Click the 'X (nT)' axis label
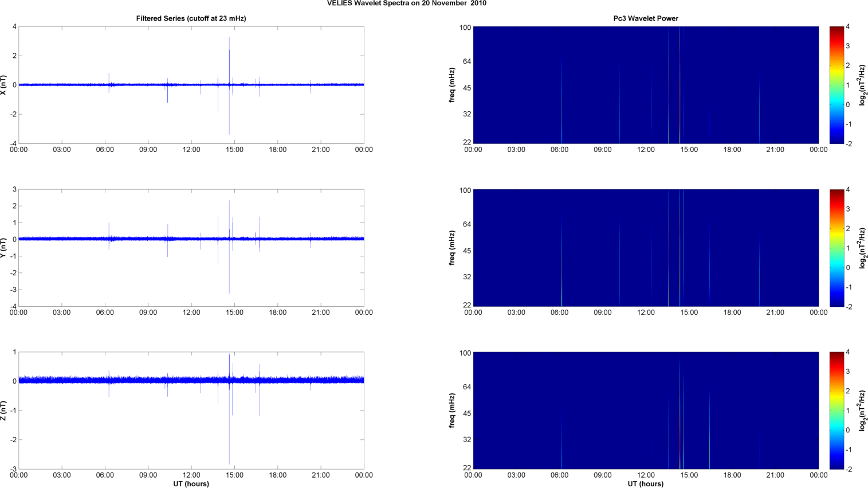This screenshot has height=488, width=868. click(x=4, y=85)
